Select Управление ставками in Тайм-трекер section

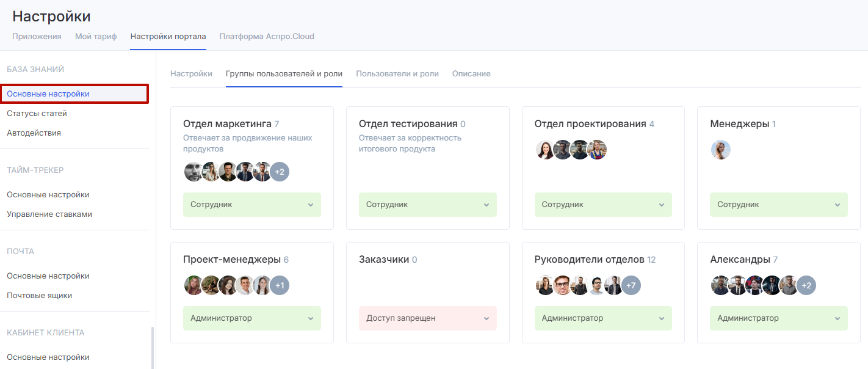[x=49, y=214]
